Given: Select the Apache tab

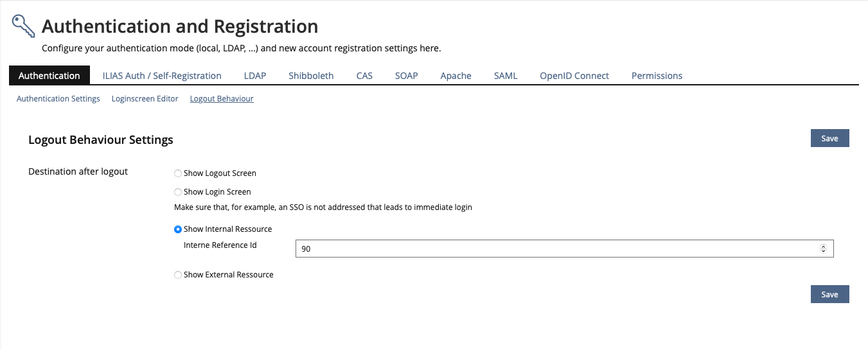Looking at the screenshot, I should pos(456,76).
